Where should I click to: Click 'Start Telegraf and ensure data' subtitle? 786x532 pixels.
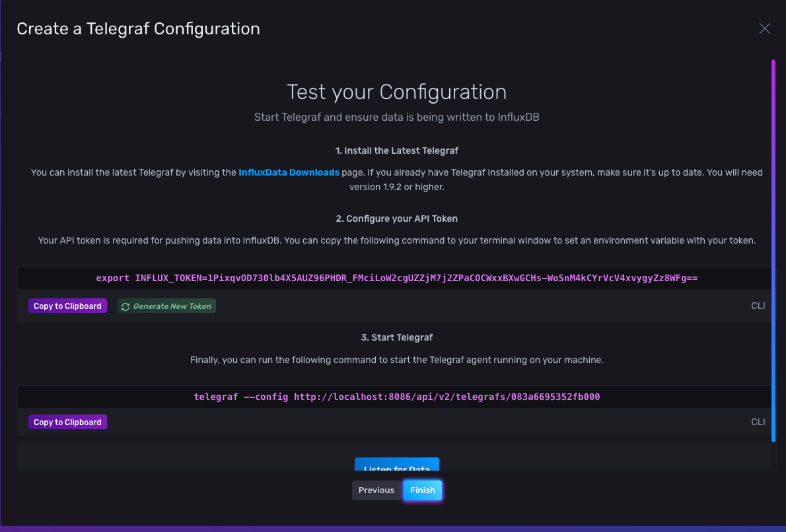(396, 117)
